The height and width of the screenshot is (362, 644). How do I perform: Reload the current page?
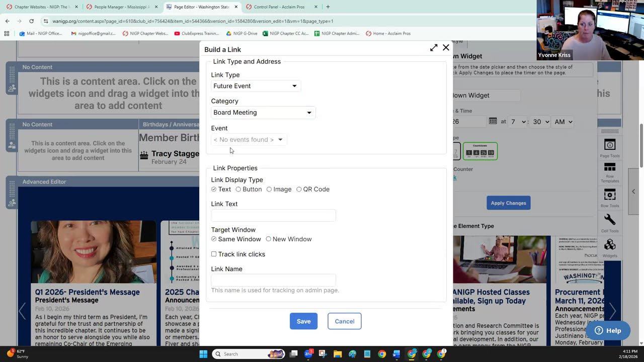pyautogui.click(x=31, y=21)
